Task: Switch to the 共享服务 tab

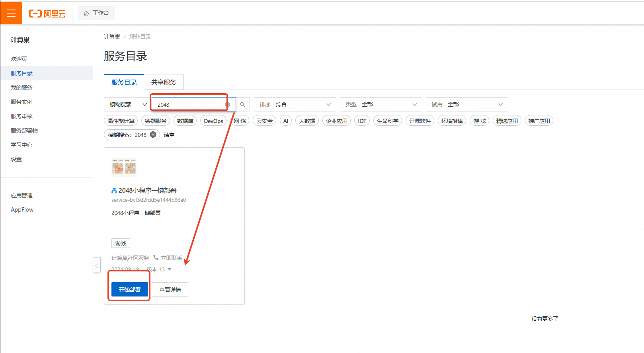Action: coord(164,82)
